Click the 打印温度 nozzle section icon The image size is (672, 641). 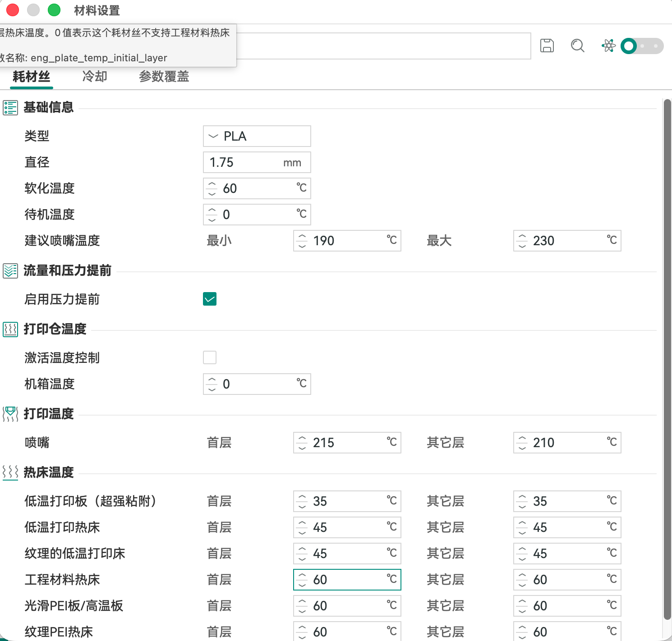pos(10,414)
